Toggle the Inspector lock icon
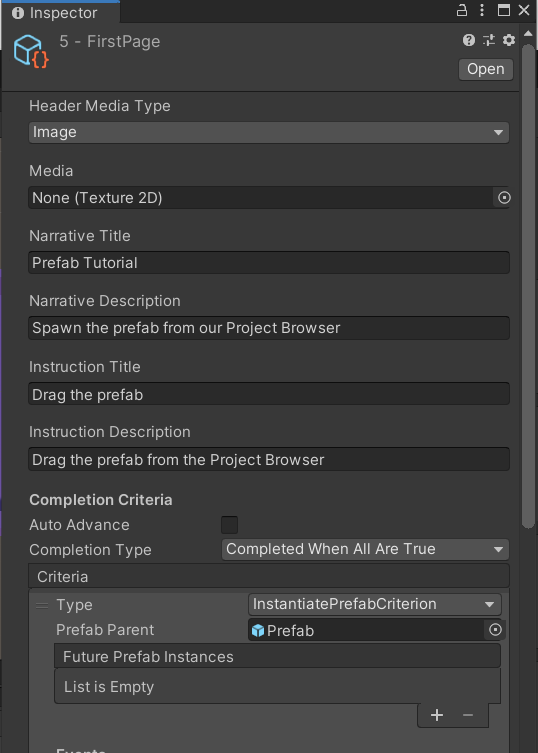538x753 pixels. [462, 11]
